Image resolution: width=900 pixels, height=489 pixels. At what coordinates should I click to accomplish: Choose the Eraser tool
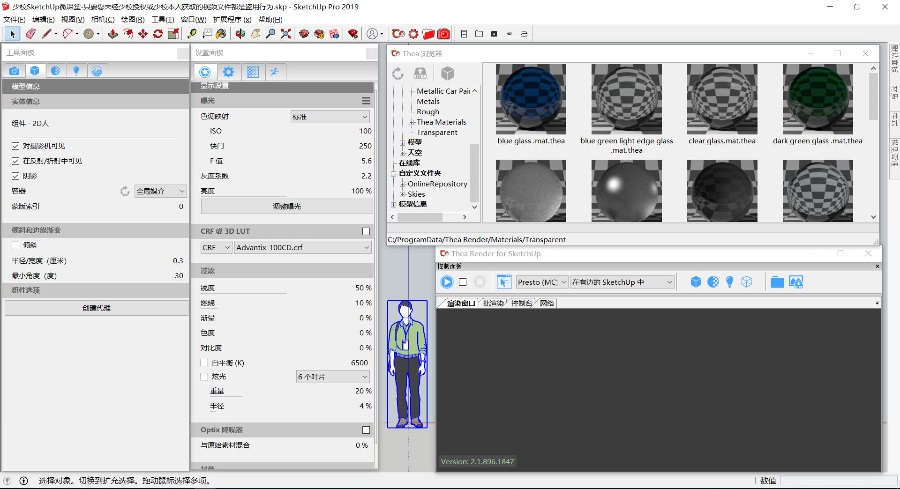coord(31,34)
